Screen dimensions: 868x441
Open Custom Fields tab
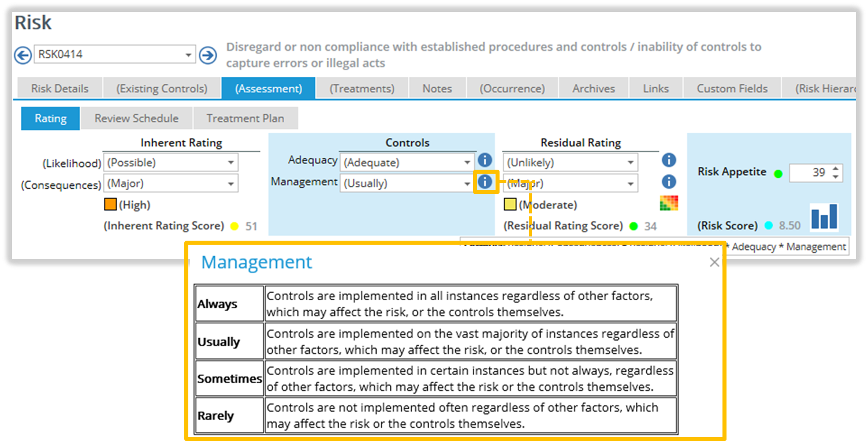(x=732, y=88)
